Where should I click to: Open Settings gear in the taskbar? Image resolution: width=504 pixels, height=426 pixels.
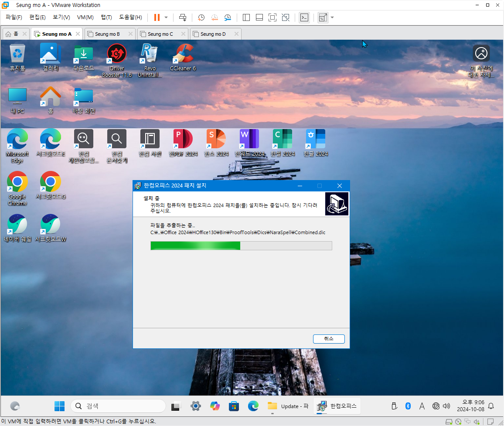(x=195, y=406)
